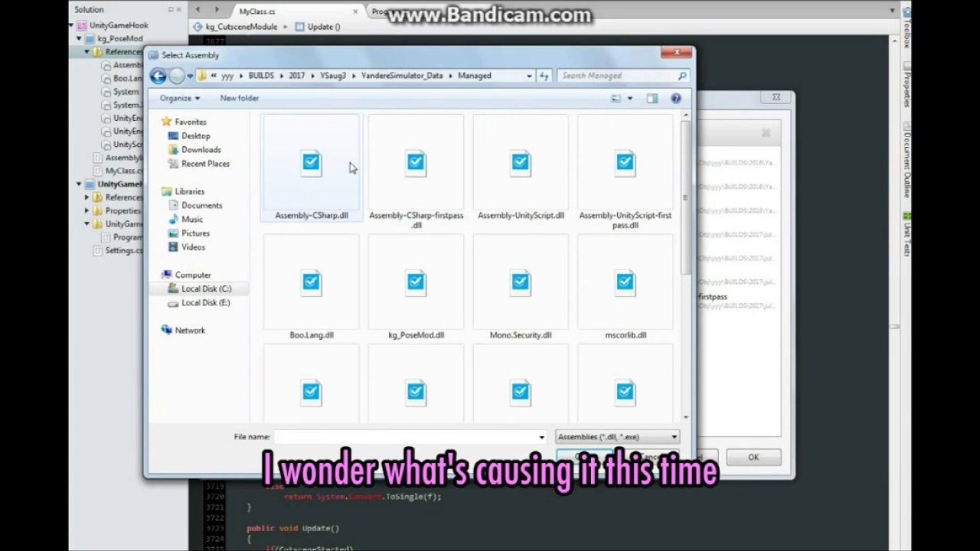Create a New folder
Screen dimensions: 980x551
coord(240,98)
